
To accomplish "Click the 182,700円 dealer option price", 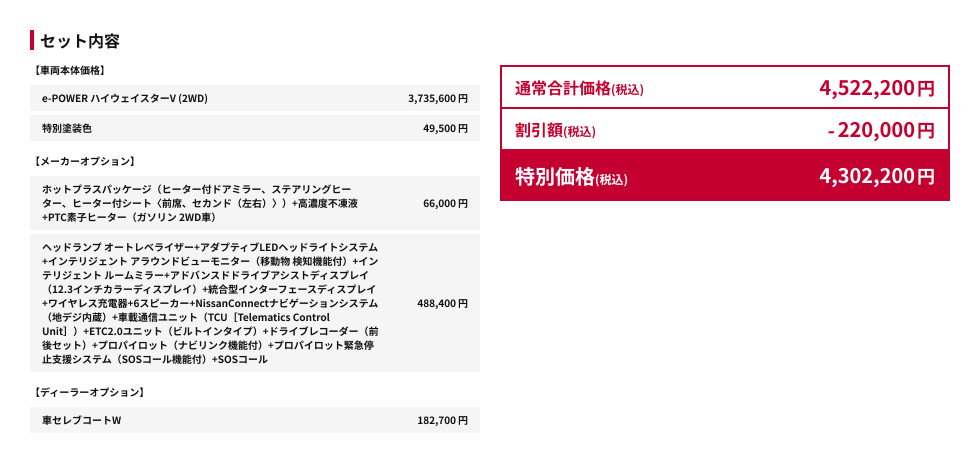I will (x=442, y=420).
